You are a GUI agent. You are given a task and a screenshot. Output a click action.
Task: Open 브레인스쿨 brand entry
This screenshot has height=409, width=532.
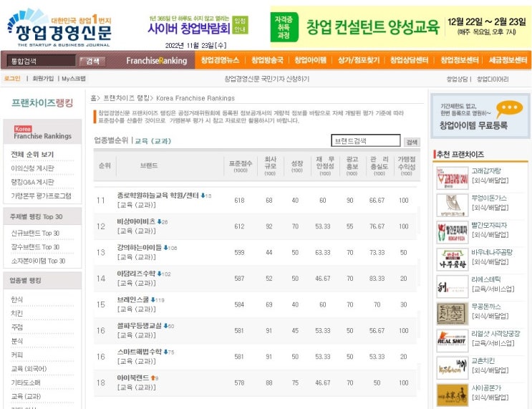pos(133,299)
